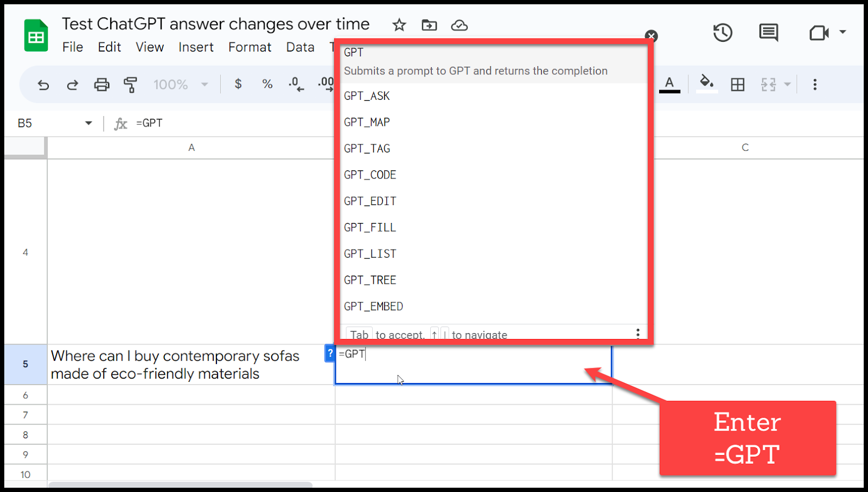Print the spreadsheet using printer icon
Screen dimensions: 868x492
[x=101, y=85]
